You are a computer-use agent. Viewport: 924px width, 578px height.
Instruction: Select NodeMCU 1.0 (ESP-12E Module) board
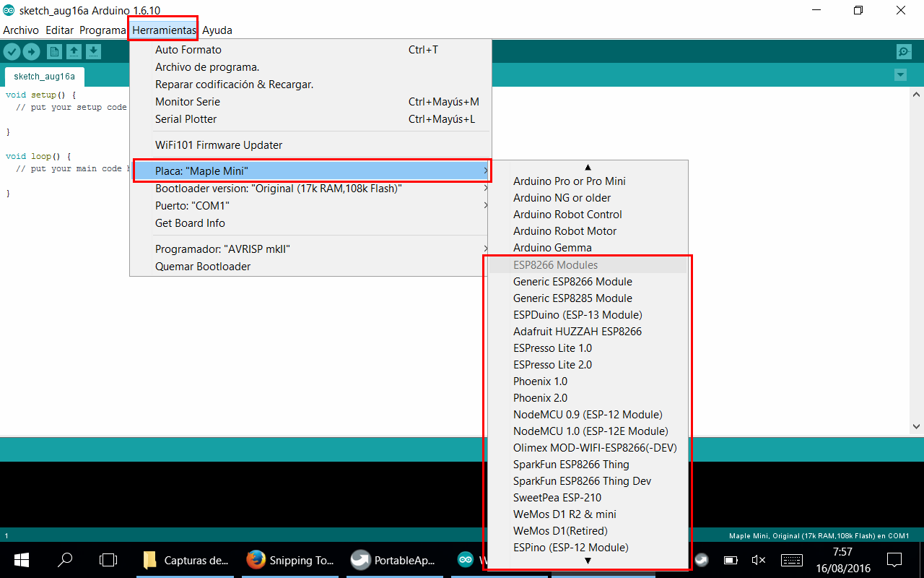coord(590,431)
